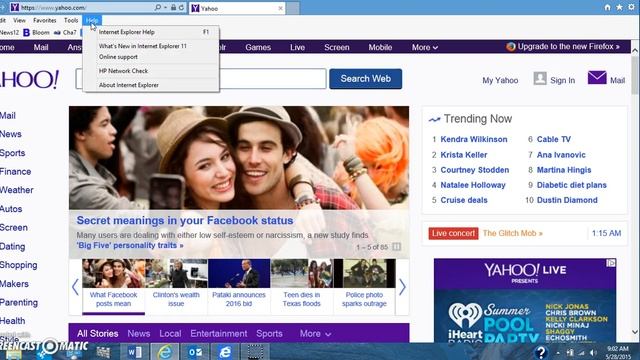Open trending topic Kendra Wilkinson

point(474,139)
